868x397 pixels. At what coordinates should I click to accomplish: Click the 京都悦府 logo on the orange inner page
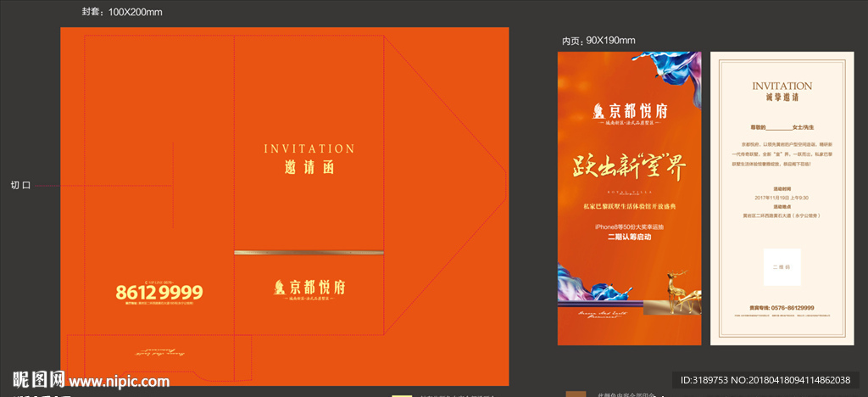630,113
